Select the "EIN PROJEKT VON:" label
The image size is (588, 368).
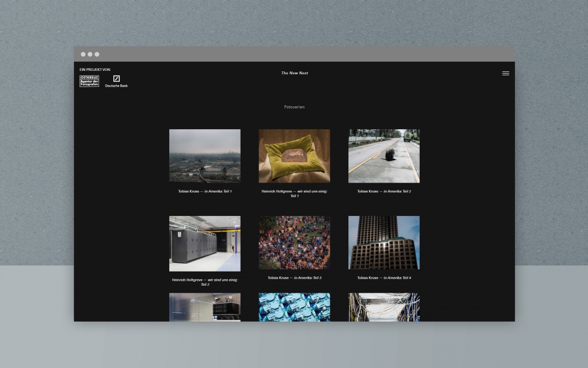pyautogui.click(x=95, y=69)
